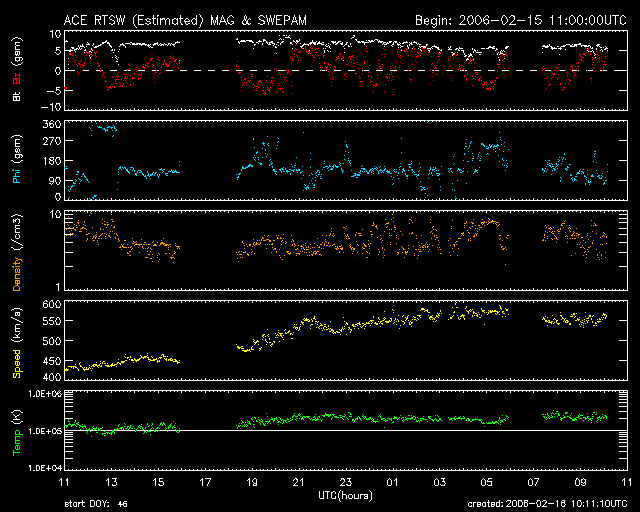Click hour label '03' on the time axis
Viewport: 640px width, 512px height.
[x=440, y=483]
